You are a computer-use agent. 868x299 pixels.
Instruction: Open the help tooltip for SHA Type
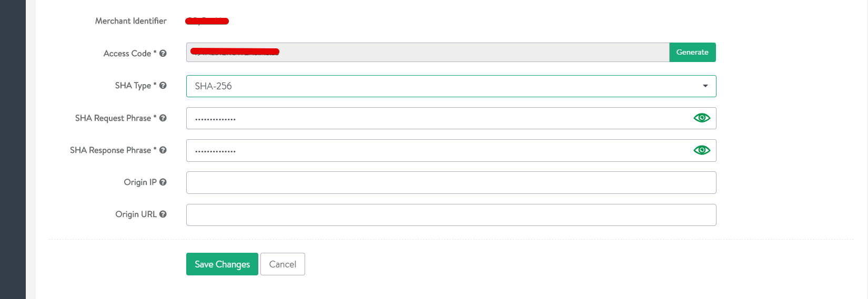163,85
